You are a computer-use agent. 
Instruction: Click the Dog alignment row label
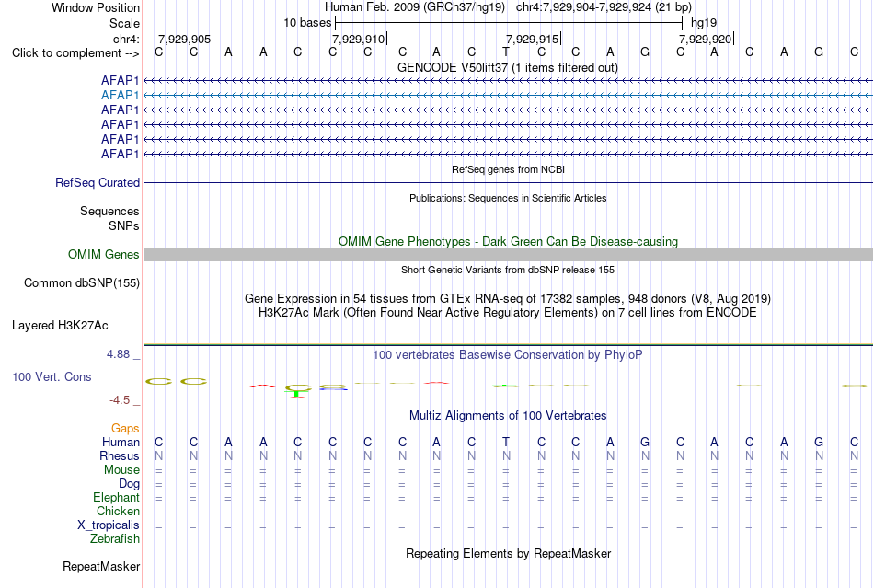click(129, 484)
